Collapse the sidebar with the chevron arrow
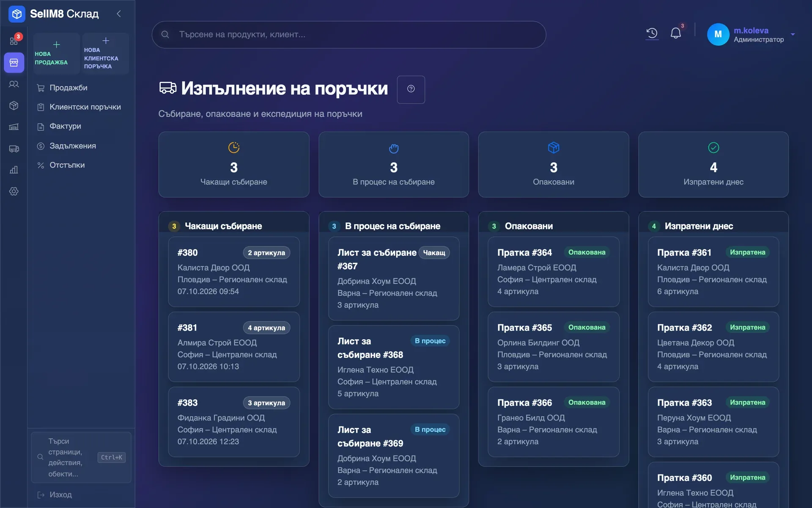The height and width of the screenshot is (508, 812). 119,14
